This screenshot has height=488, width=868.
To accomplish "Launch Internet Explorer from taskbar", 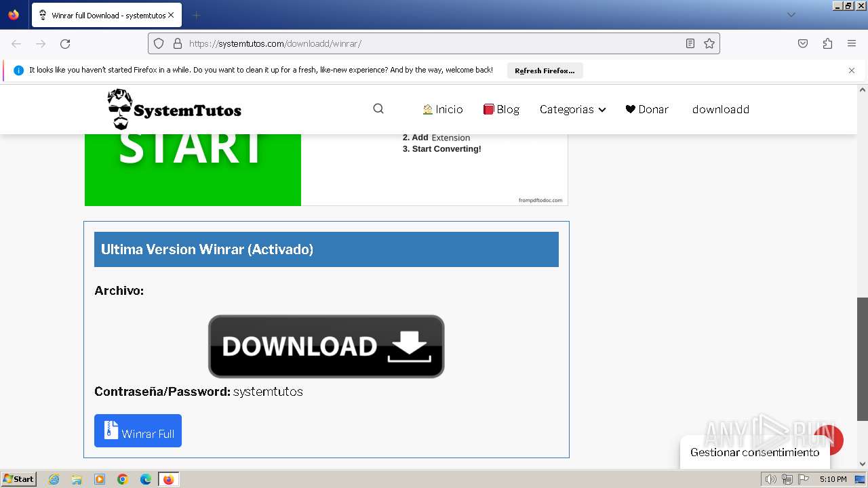I will pyautogui.click(x=54, y=479).
